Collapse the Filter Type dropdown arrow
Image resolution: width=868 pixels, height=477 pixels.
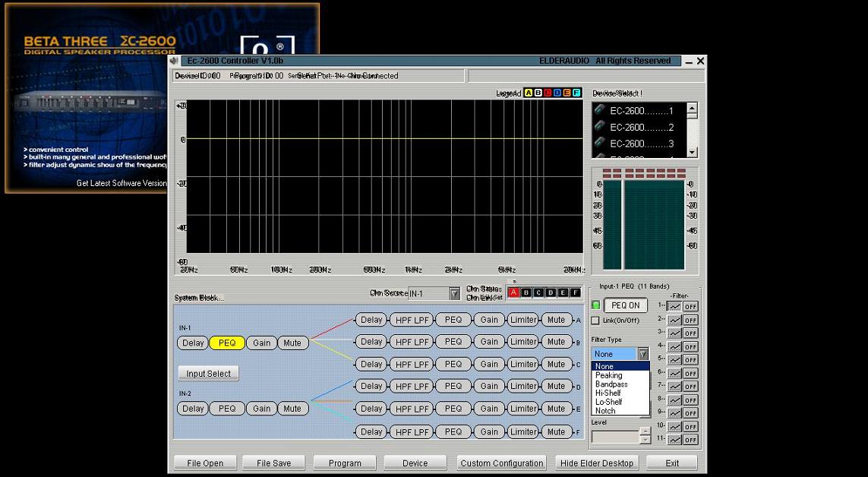pyautogui.click(x=642, y=354)
